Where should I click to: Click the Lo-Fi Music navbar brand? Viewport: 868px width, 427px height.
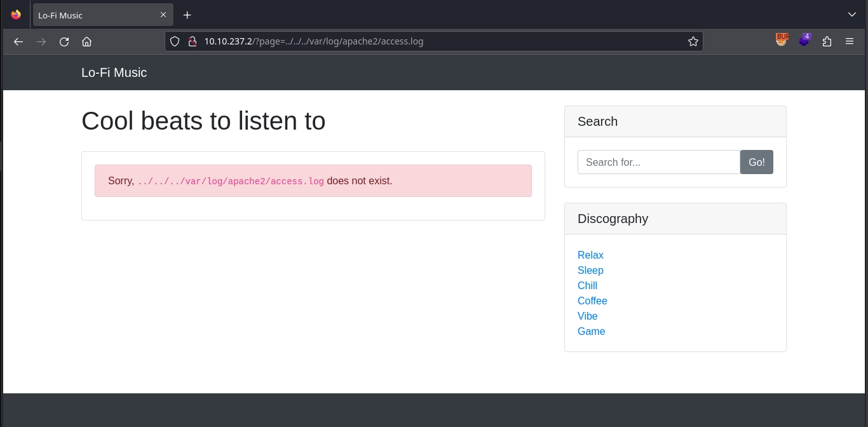click(x=114, y=73)
